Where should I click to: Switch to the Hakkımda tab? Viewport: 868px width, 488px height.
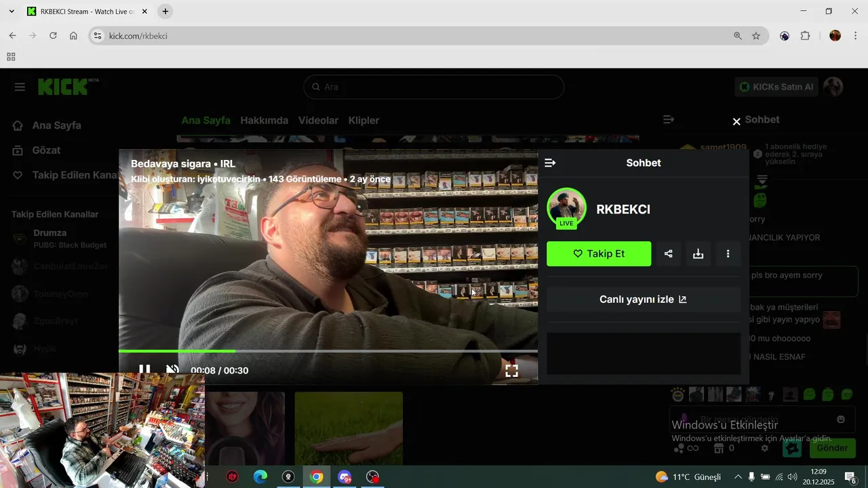tap(264, 121)
